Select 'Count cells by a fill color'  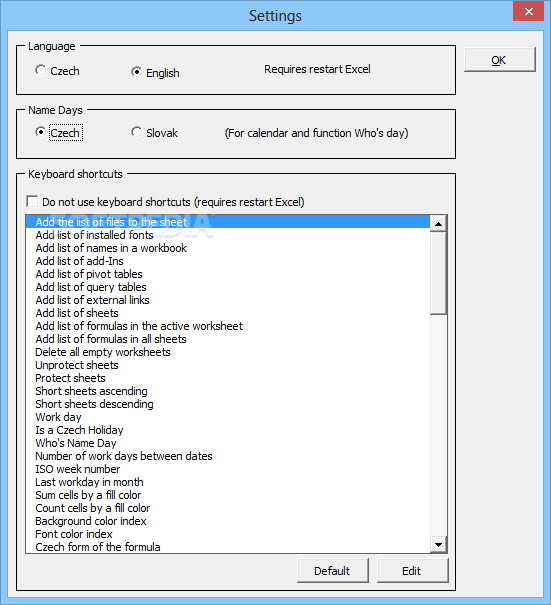[x=228, y=509]
